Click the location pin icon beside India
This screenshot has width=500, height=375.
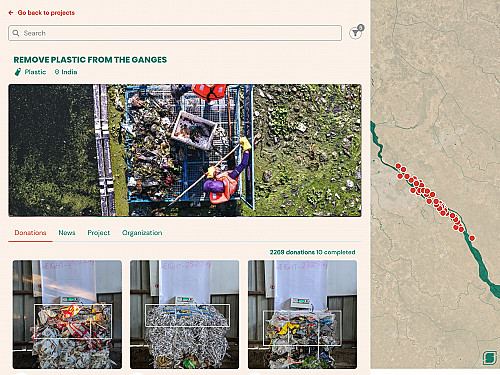57,72
